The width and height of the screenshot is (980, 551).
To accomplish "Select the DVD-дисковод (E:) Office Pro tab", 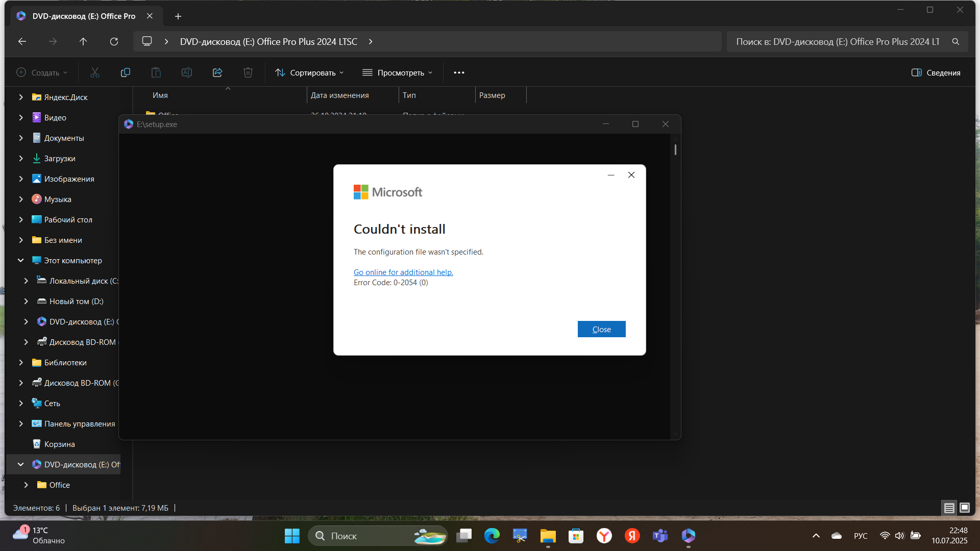I will click(84, 16).
